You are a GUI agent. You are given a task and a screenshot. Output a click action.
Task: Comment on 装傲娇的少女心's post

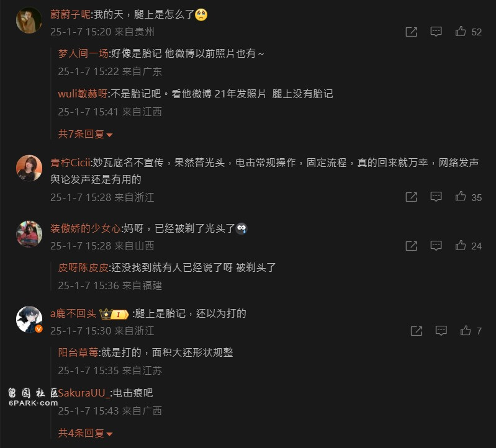click(436, 246)
